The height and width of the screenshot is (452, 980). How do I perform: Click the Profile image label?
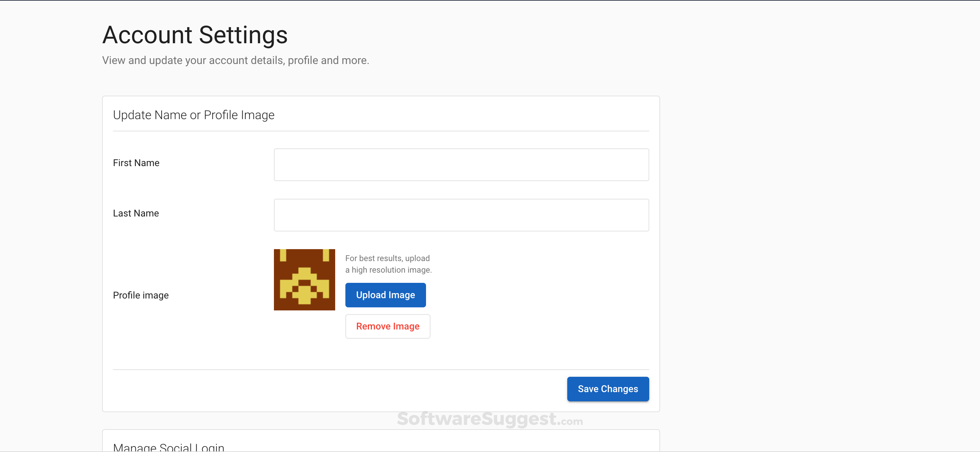pos(141,295)
